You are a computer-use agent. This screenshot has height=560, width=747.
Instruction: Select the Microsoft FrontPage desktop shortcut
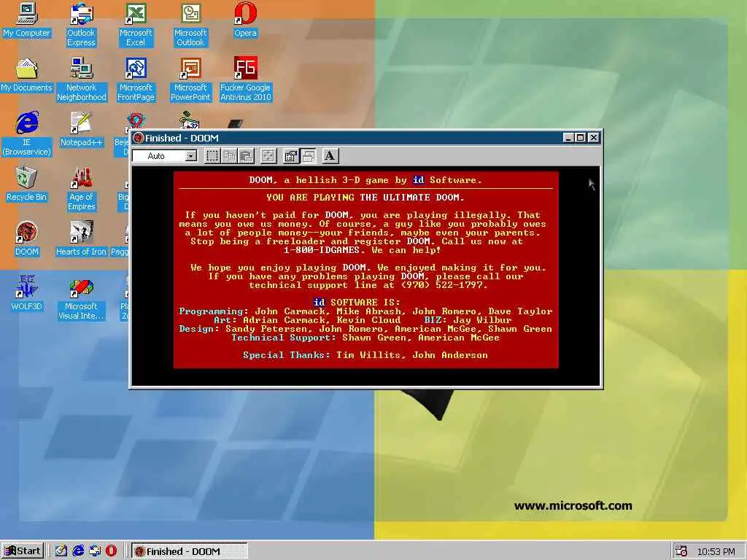[x=136, y=80]
